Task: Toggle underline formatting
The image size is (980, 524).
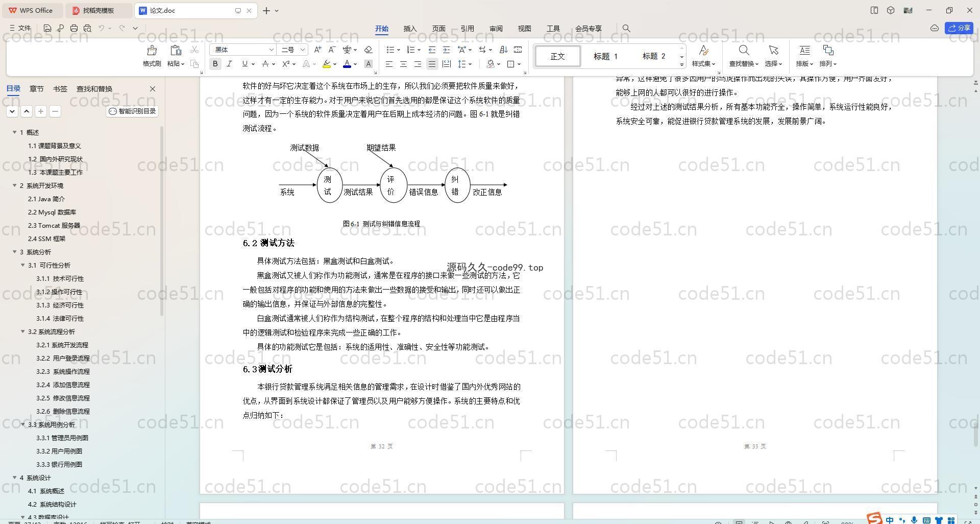Action: [x=245, y=64]
